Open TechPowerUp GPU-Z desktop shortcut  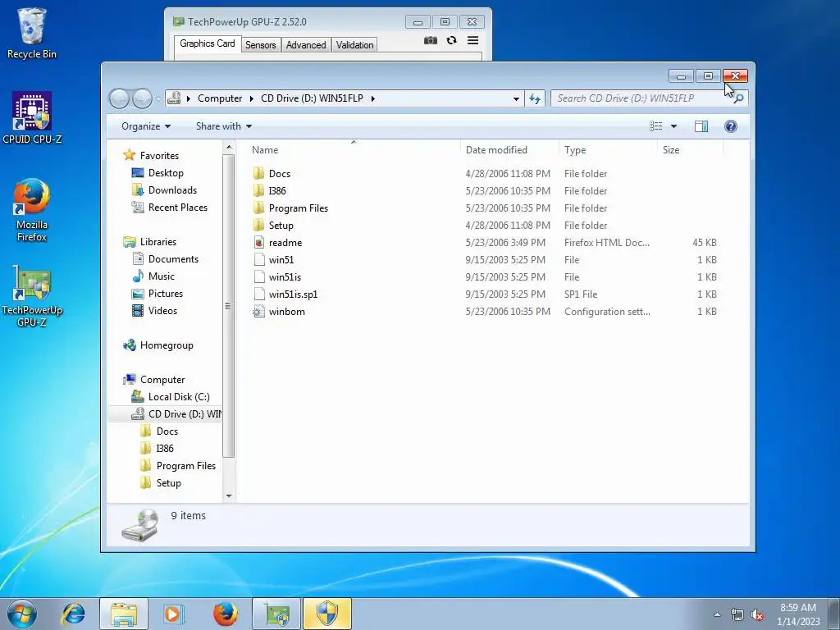point(32,295)
